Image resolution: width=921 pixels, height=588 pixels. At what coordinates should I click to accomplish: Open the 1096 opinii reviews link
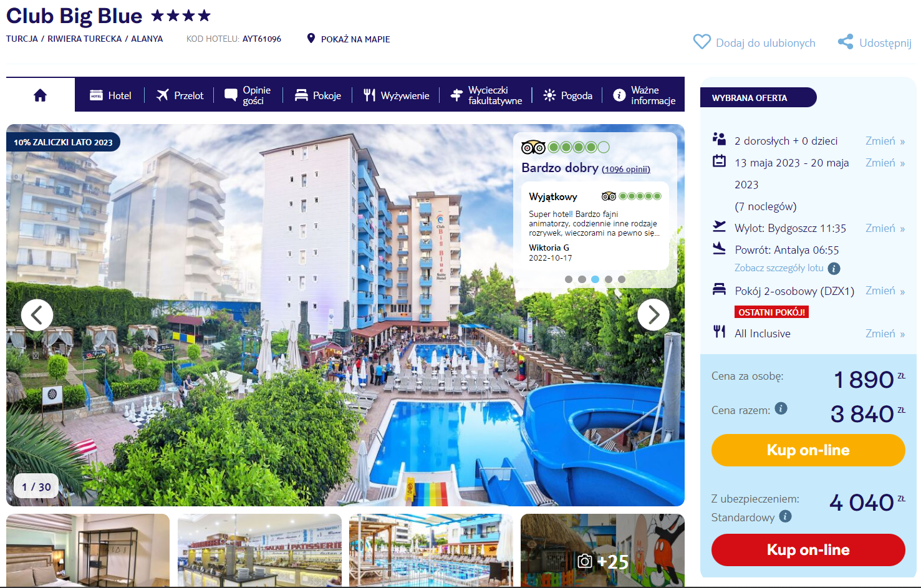coord(626,169)
